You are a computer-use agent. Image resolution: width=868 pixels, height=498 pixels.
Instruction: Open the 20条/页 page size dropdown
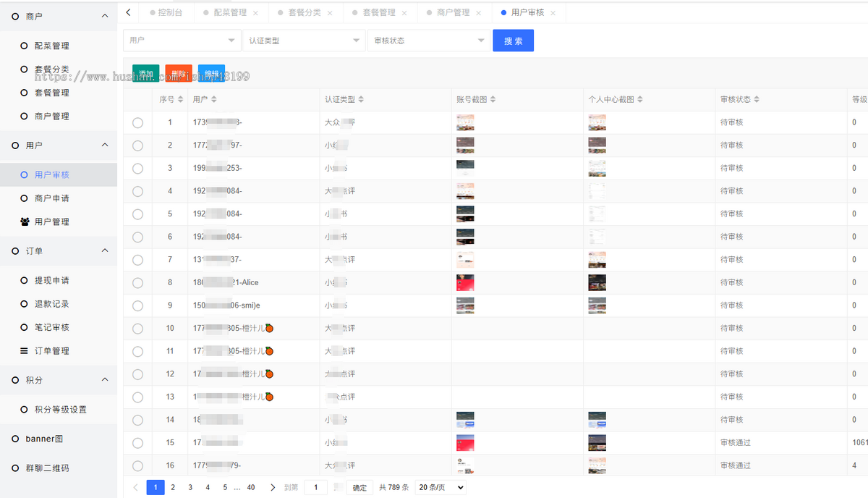(440, 487)
